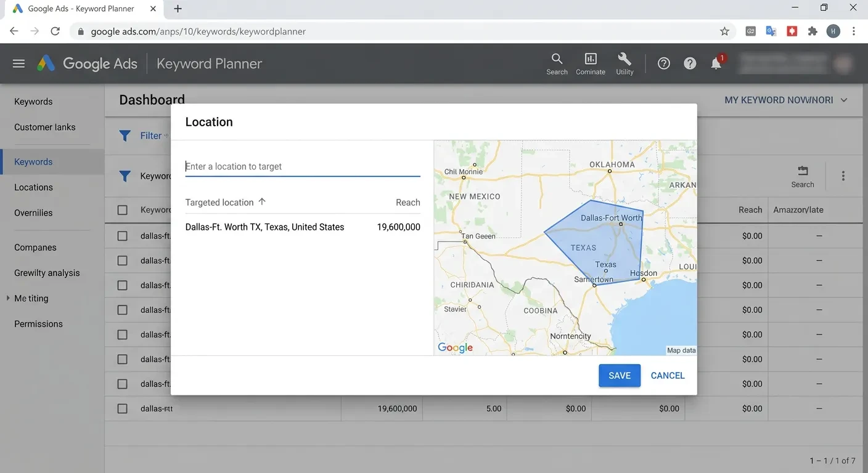
Task: Click the lock site info icon
Action: [x=81, y=31]
